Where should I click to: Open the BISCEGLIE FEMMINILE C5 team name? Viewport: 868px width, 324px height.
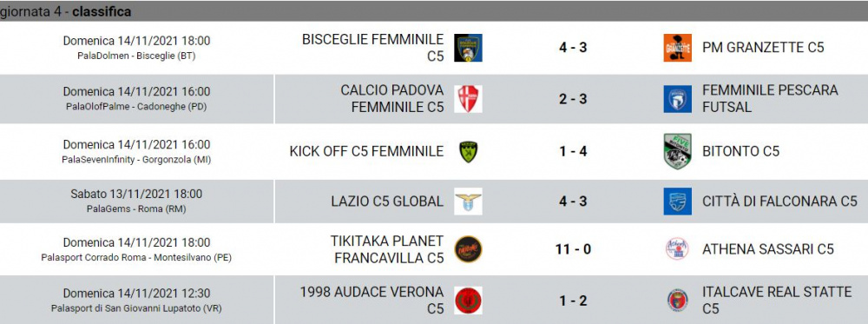(x=372, y=48)
